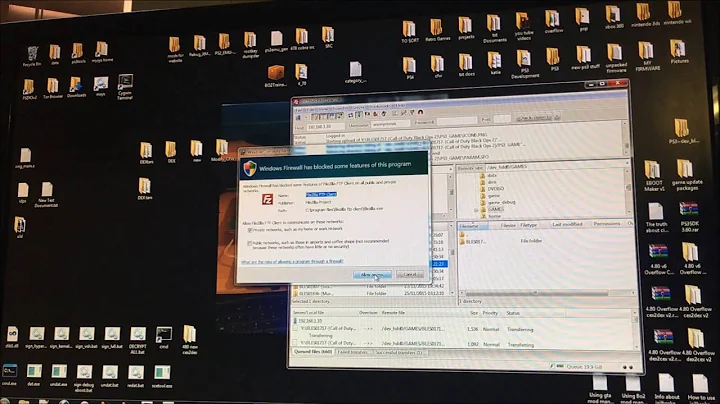Select the EBOOT Maker v1 desktop folder
The height and width of the screenshot is (404, 720).
coord(654,176)
